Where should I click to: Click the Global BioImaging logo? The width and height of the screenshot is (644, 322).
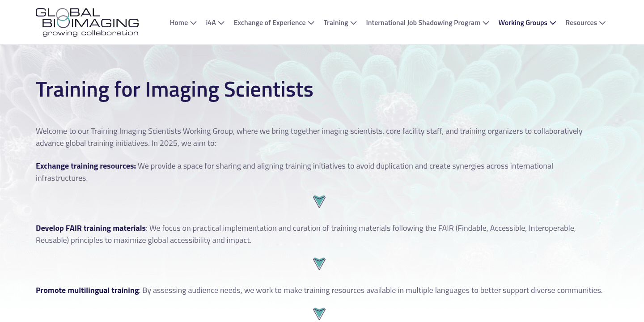(x=87, y=21)
